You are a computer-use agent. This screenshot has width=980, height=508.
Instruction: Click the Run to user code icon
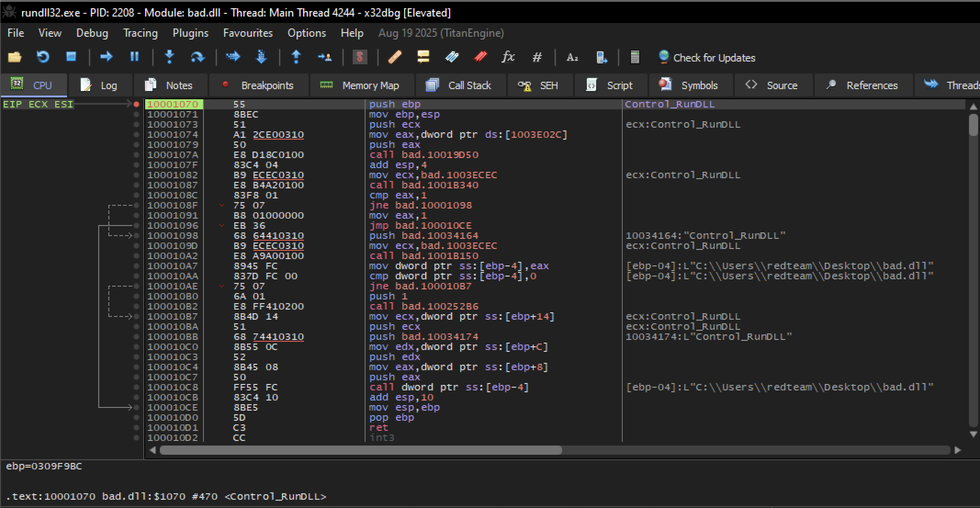(325, 57)
